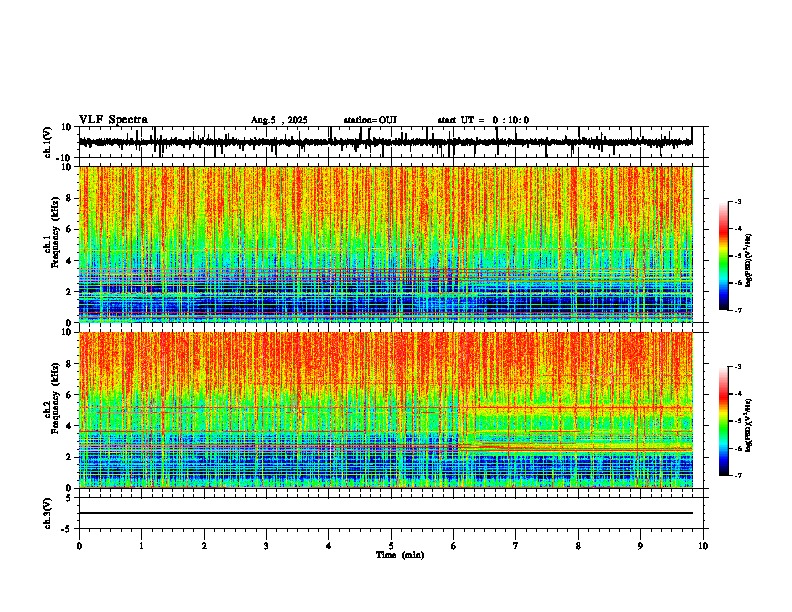This screenshot has width=792, height=612.
Task: Click the "VLF Spectra" title text
Action: tap(113, 120)
